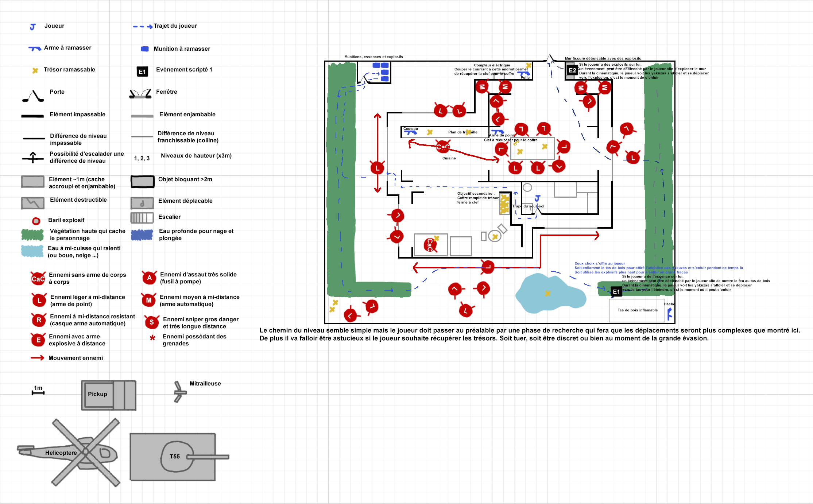Click the blue player "J" on the map
Image resolution: width=813 pixels, height=504 pixels.
[537, 198]
